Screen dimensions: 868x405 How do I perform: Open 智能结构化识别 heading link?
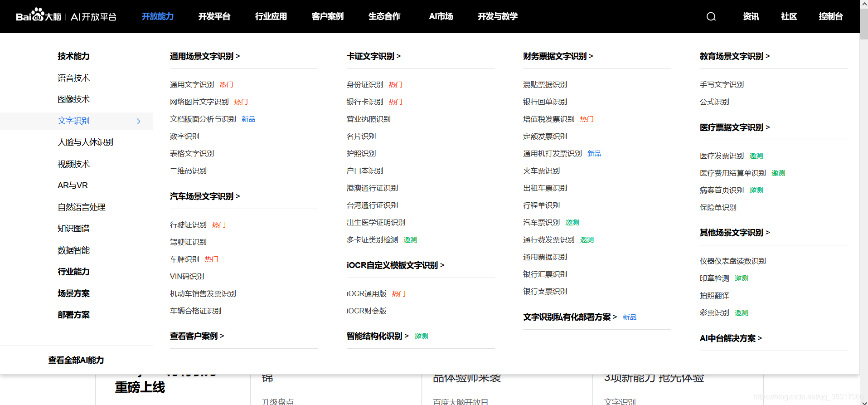pyautogui.click(x=378, y=336)
